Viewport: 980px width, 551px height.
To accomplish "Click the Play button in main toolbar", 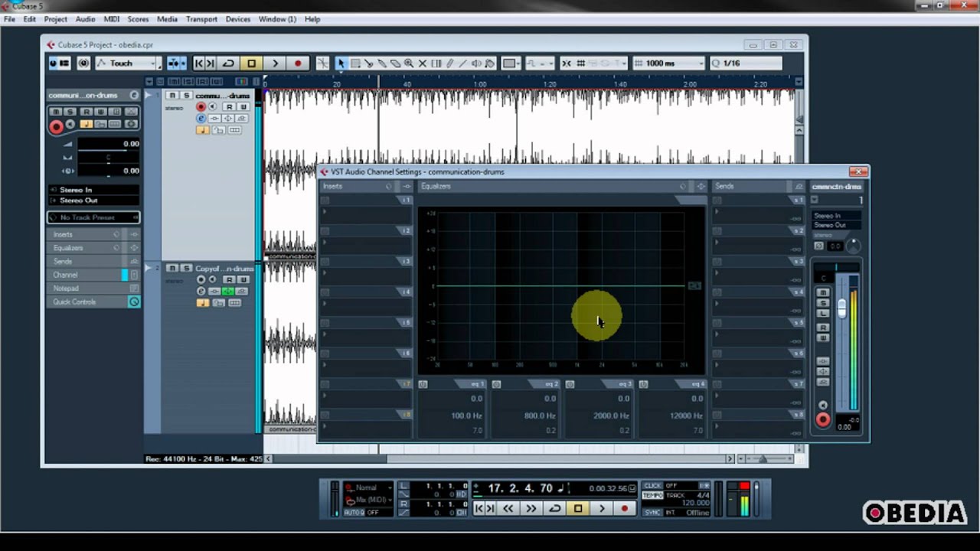I will 275,64.
